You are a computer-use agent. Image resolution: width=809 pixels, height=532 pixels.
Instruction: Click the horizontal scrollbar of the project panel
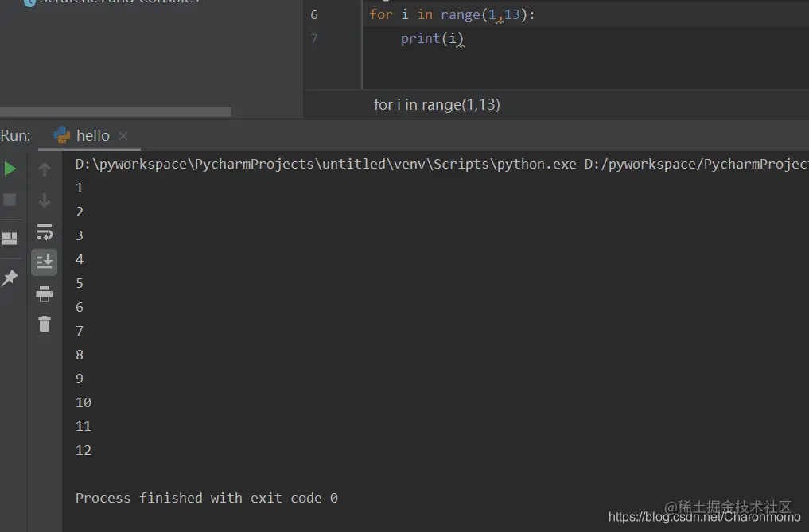115,112
